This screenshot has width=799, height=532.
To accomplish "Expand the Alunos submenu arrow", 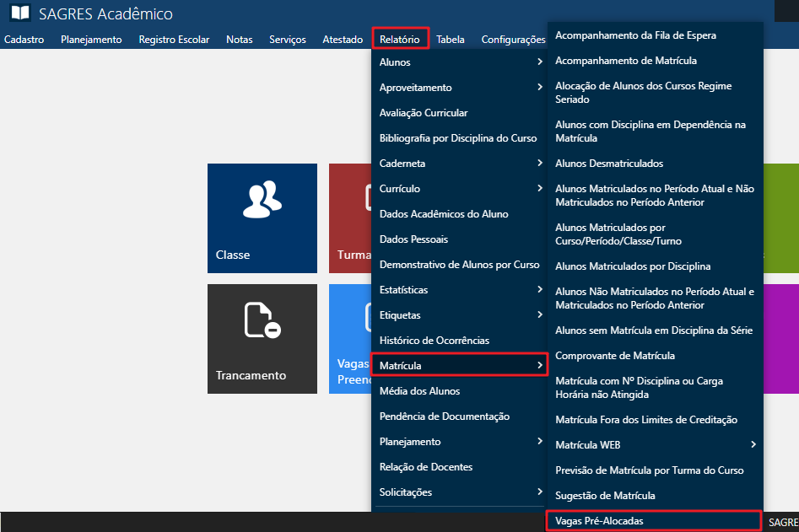I will 540,62.
